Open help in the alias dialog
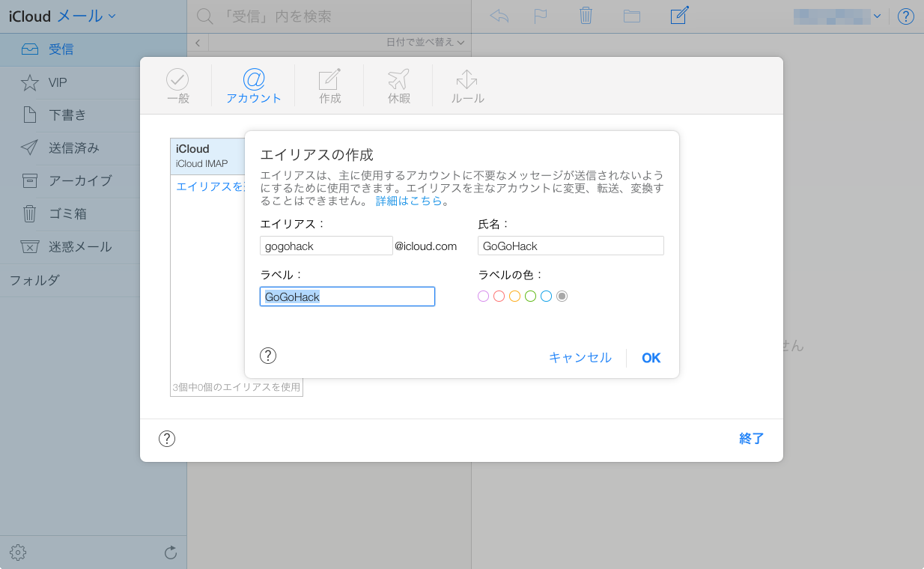 [268, 356]
